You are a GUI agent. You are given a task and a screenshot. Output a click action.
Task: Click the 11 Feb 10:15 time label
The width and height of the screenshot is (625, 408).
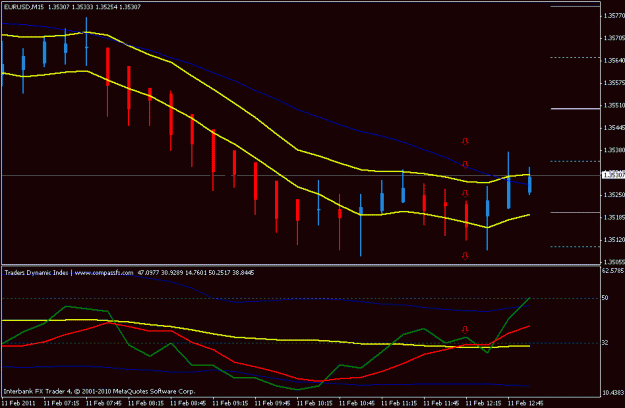pyautogui.click(x=315, y=403)
